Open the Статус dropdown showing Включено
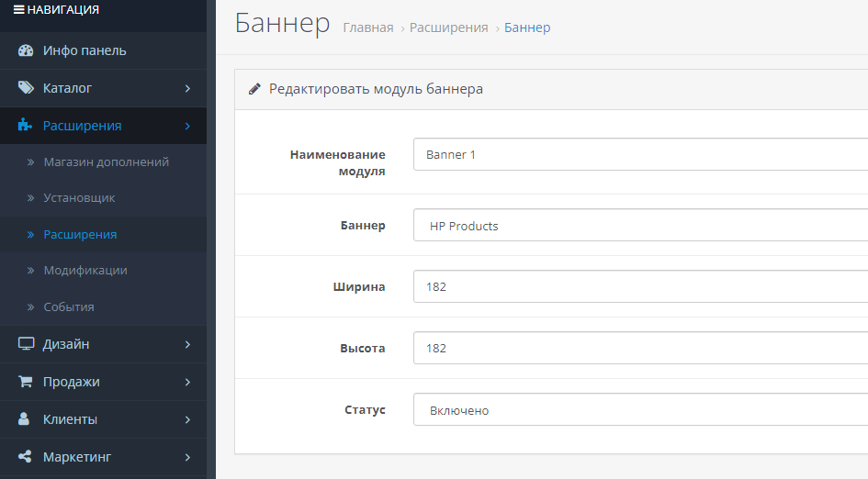Viewport: 868px width, 479px height. (x=640, y=410)
